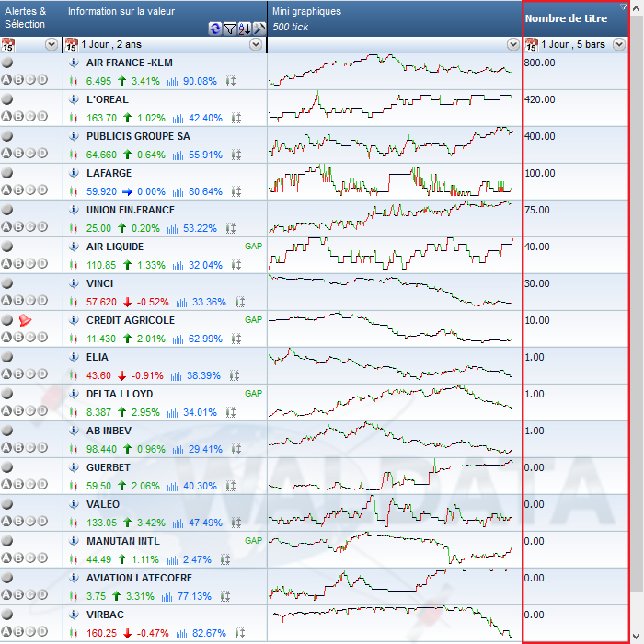Click '-0.52%' change for VINCI
Image resolution: width=644 pixels, height=644 pixels.
(x=153, y=302)
